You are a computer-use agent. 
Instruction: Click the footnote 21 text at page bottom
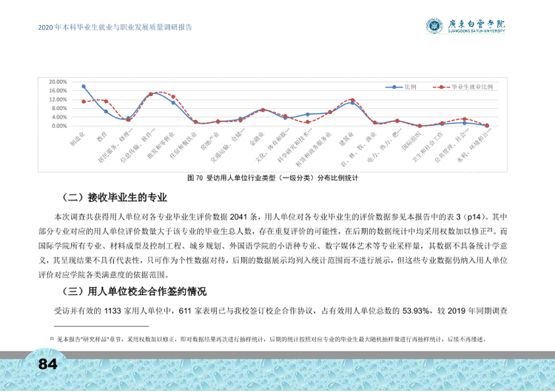[x=268, y=339]
